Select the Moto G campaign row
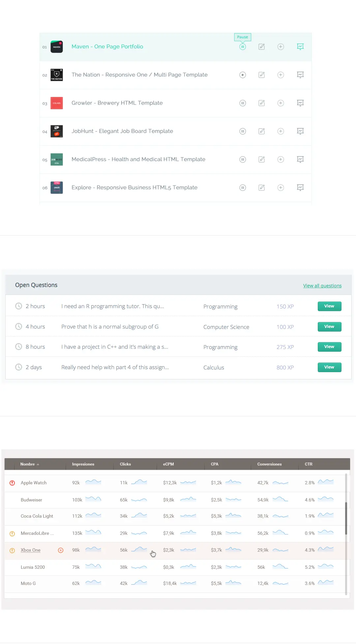356x644 pixels. click(175, 584)
